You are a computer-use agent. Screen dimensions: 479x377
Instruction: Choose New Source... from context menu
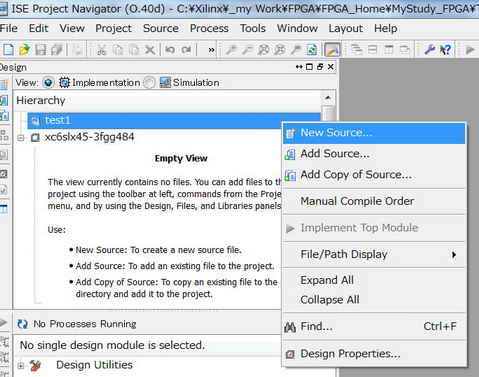374,133
